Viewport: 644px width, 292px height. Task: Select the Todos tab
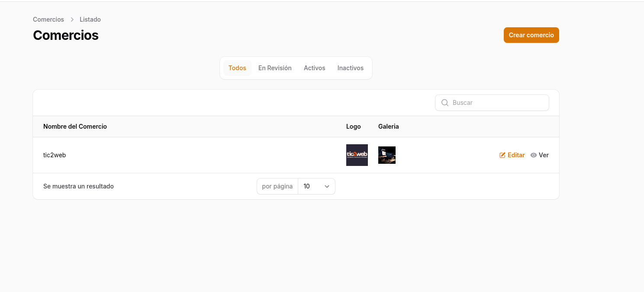pos(237,68)
